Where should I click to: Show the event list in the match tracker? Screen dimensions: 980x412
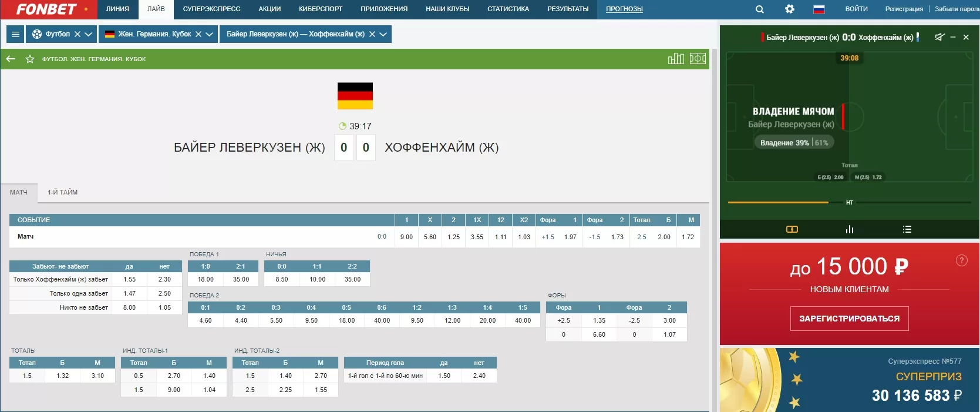pos(907,229)
